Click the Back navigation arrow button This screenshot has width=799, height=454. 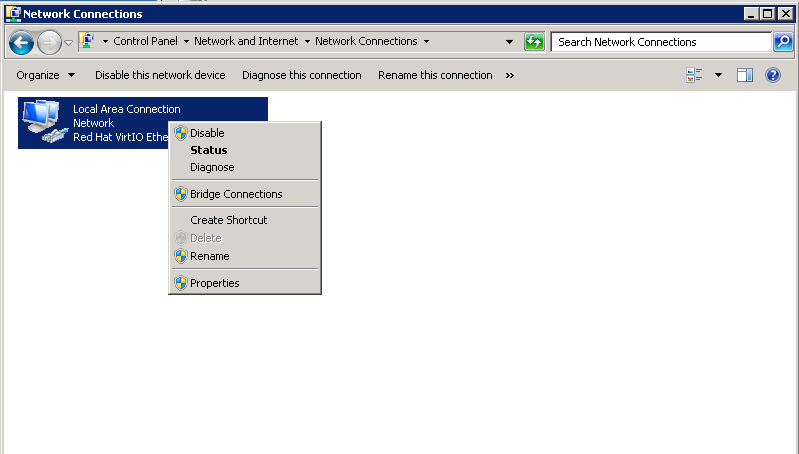(21, 42)
